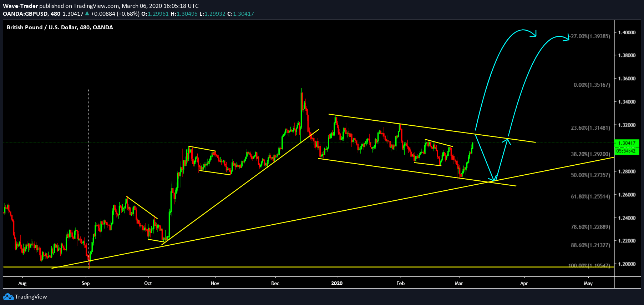Viewport: 644px width, 305px height.
Task: Click the Oct label on time axis
Action: [x=148, y=284]
